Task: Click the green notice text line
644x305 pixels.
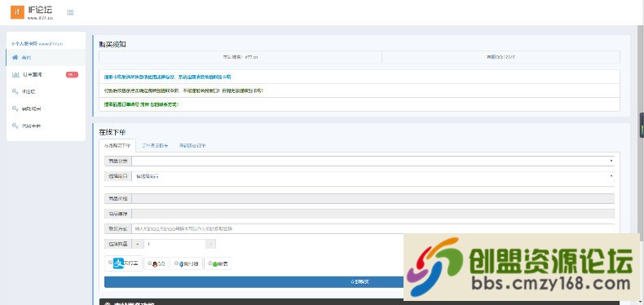Action: [x=141, y=104]
